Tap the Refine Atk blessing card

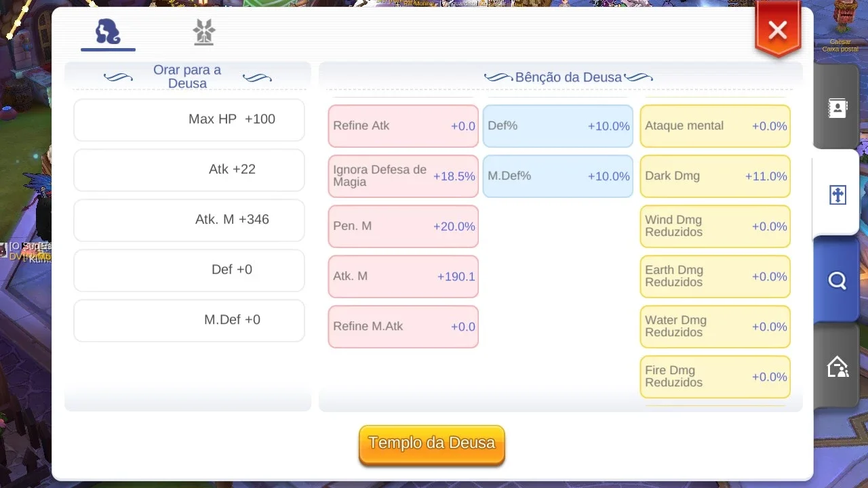(403, 126)
